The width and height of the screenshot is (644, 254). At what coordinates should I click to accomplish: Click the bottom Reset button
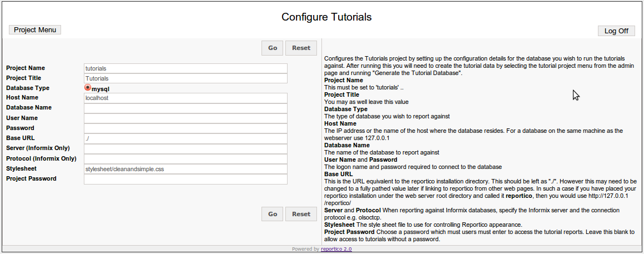[x=301, y=214]
